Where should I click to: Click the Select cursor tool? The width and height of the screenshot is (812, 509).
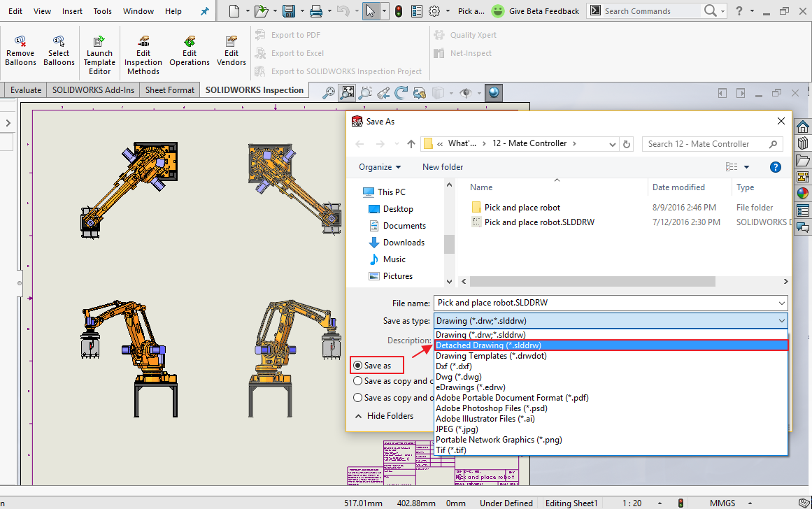point(370,11)
